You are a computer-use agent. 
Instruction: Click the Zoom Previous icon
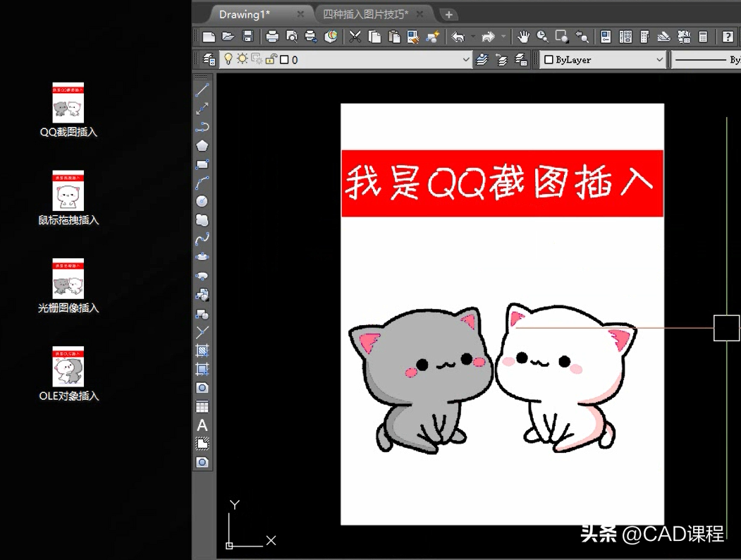click(x=581, y=37)
